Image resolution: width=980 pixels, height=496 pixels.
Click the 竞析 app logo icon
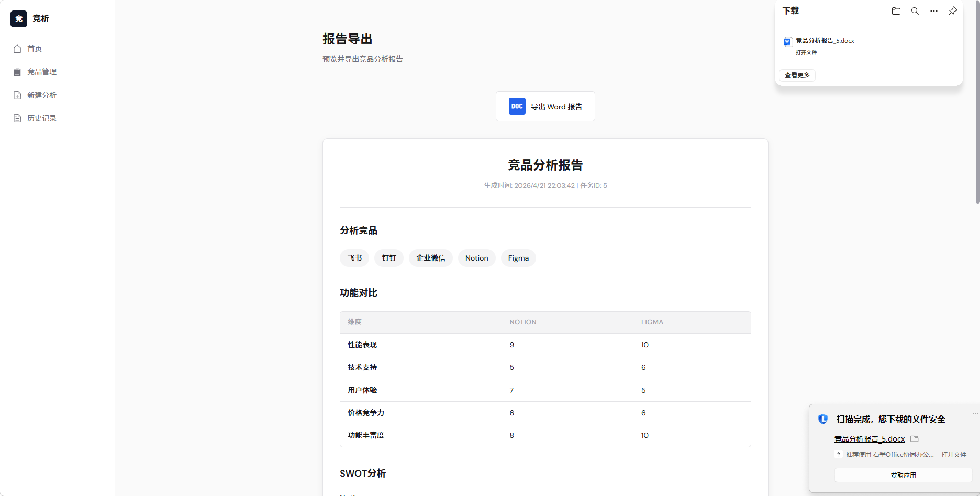(x=19, y=19)
